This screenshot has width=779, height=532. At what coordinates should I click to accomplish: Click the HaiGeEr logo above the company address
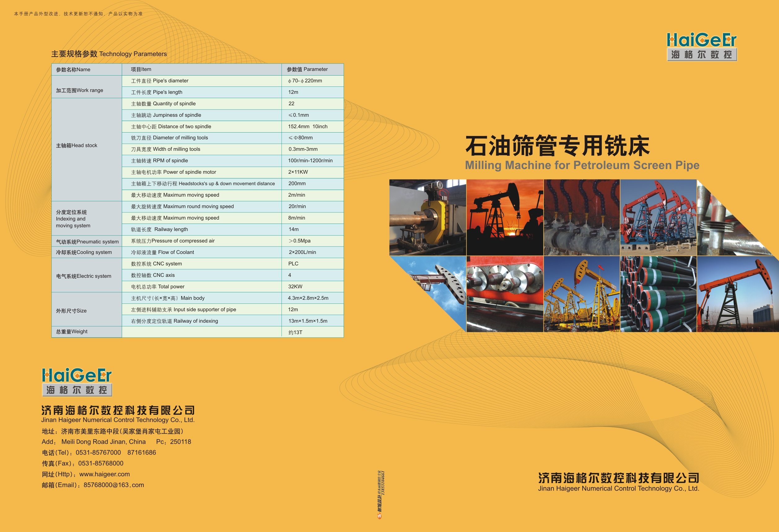[x=77, y=382]
